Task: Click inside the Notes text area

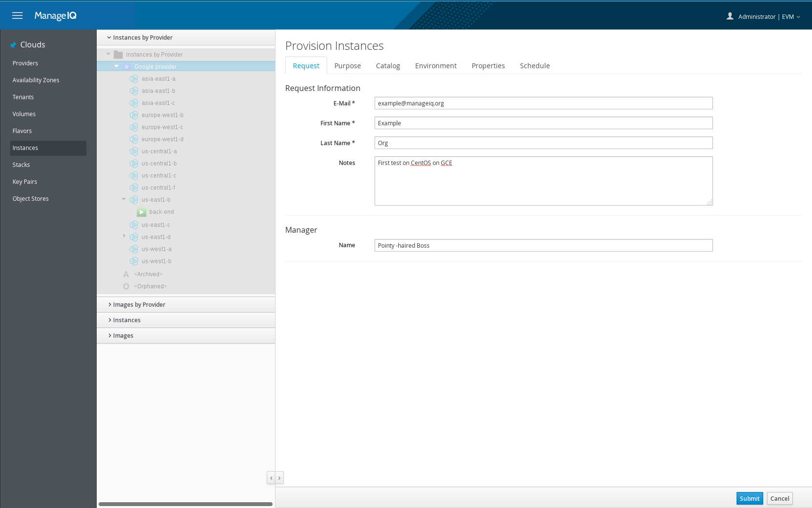Action: pyautogui.click(x=543, y=181)
